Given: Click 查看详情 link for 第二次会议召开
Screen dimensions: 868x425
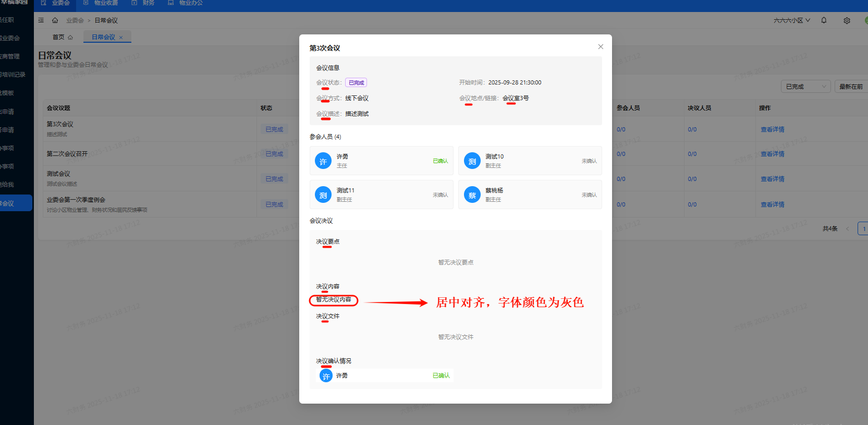Looking at the screenshot, I should click(x=772, y=154).
